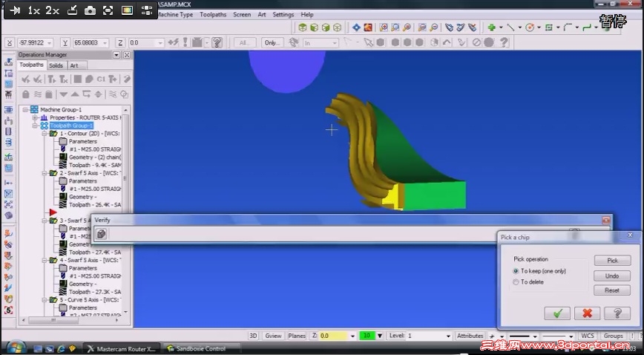
Task: Open the Z coordinate dropdown in AutoCursor bar
Action: (x=160, y=43)
